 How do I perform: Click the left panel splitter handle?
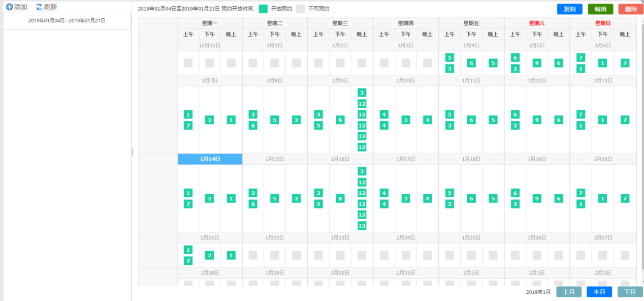tap(133, 152)
